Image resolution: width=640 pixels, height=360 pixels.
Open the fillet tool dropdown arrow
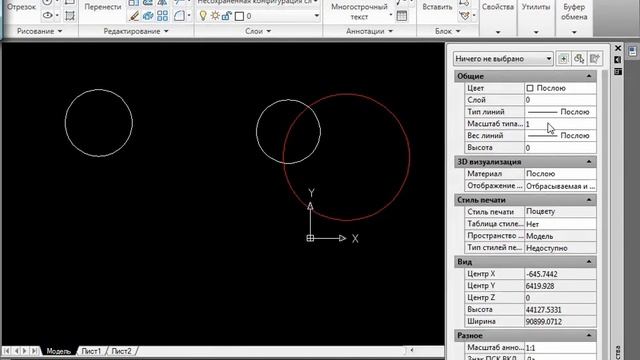(x=189, y=16)
